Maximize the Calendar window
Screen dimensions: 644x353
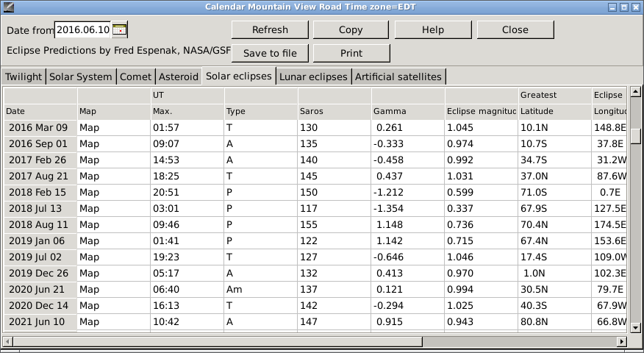point(624,7)
